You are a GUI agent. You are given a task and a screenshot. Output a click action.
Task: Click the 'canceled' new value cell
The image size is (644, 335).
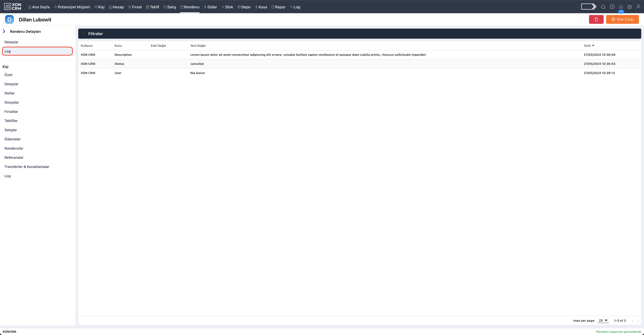[197, 64]
